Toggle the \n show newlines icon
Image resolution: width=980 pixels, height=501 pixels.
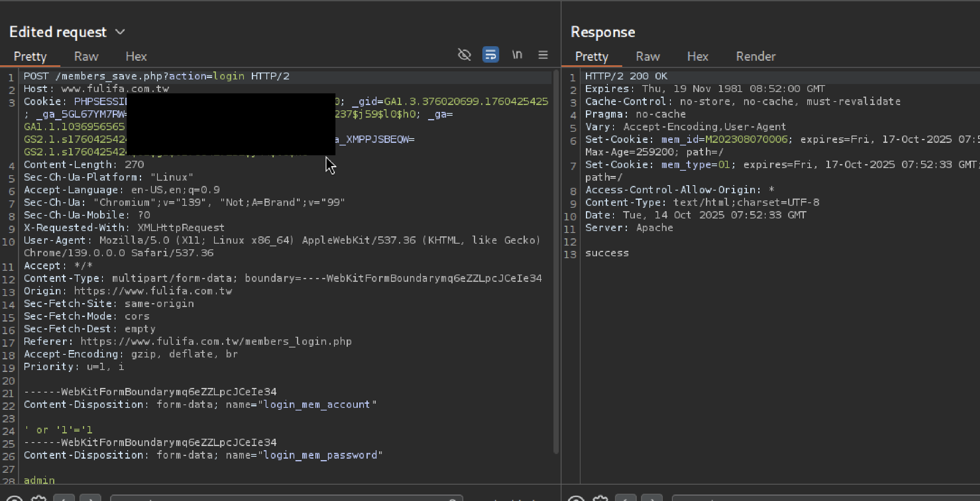click(x=517, y=55)
